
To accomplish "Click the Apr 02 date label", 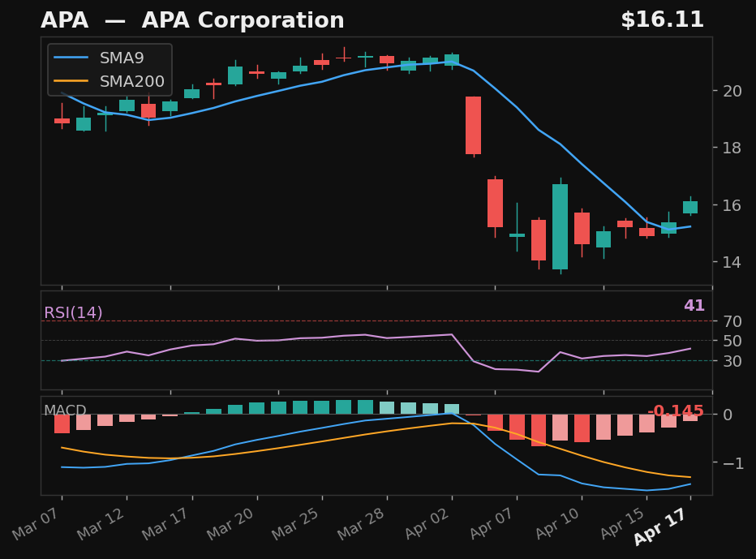I will (x=427, y=523).
